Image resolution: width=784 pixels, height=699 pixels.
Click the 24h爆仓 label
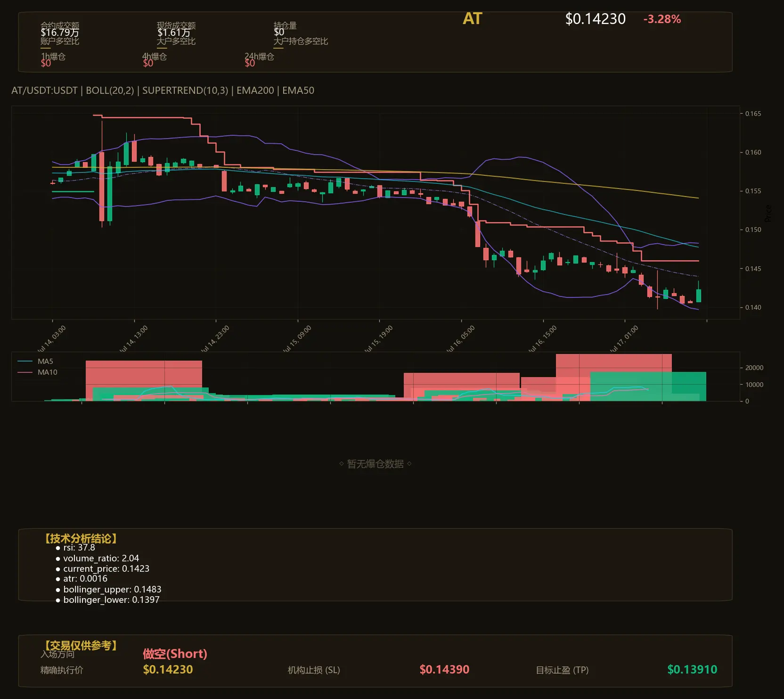click(259, 57)
